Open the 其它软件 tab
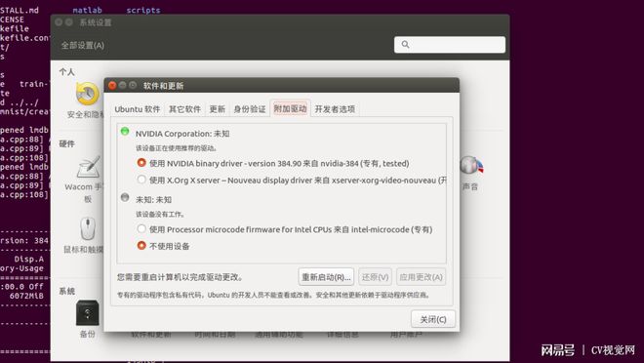The image size is (644, 363). [x=184, y=109]
